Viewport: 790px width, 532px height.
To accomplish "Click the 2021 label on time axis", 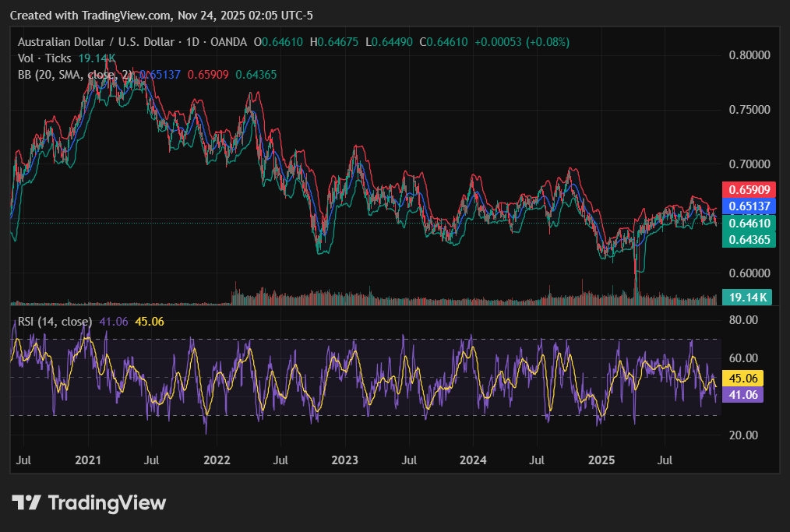I will [88, 460].
